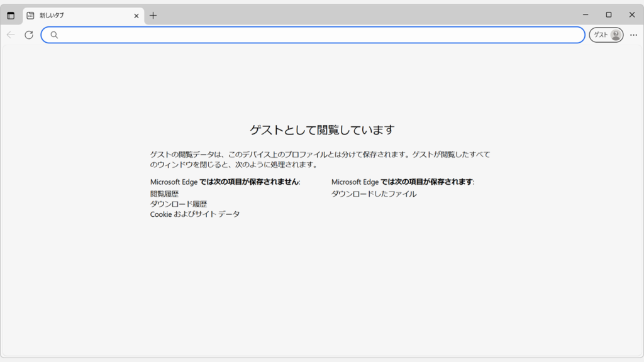The width and height of the screenshot is (644, 362).
Task: Open the ゲスト profile button
Action: click(x=605, y=35)
